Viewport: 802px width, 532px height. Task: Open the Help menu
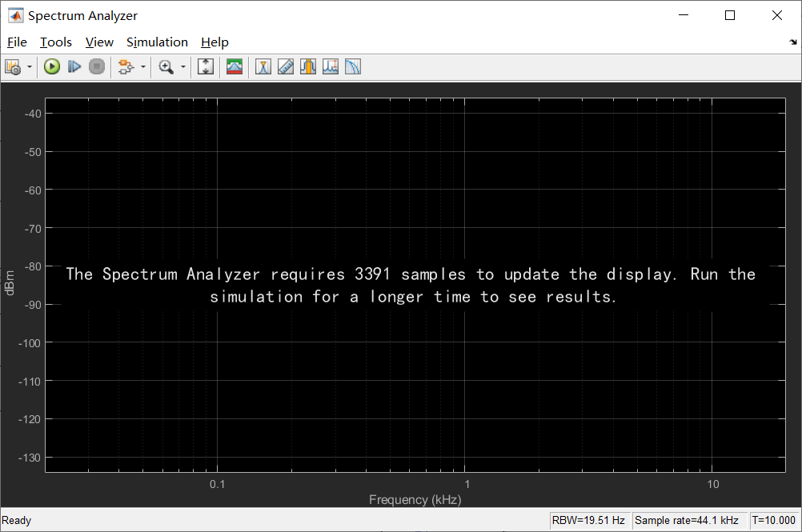215,42
